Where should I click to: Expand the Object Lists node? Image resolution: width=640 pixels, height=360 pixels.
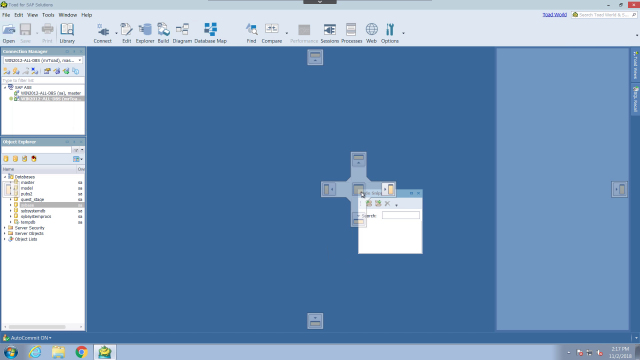tap(5, 239)
